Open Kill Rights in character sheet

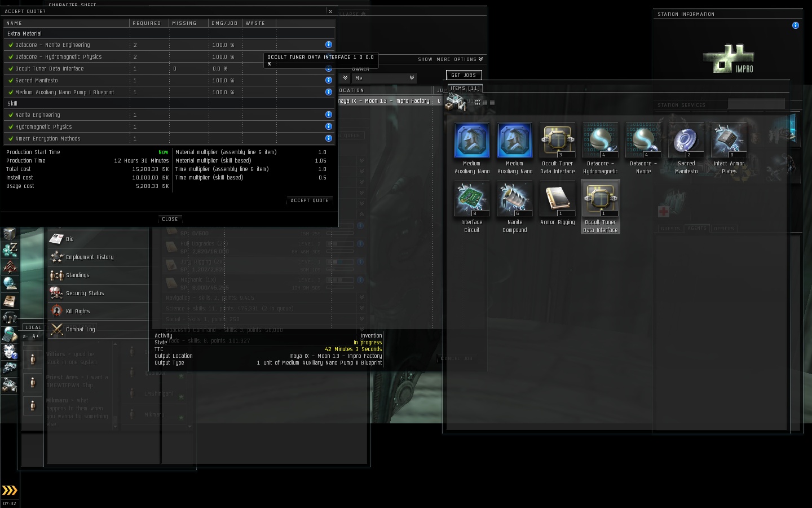point(98,312)
